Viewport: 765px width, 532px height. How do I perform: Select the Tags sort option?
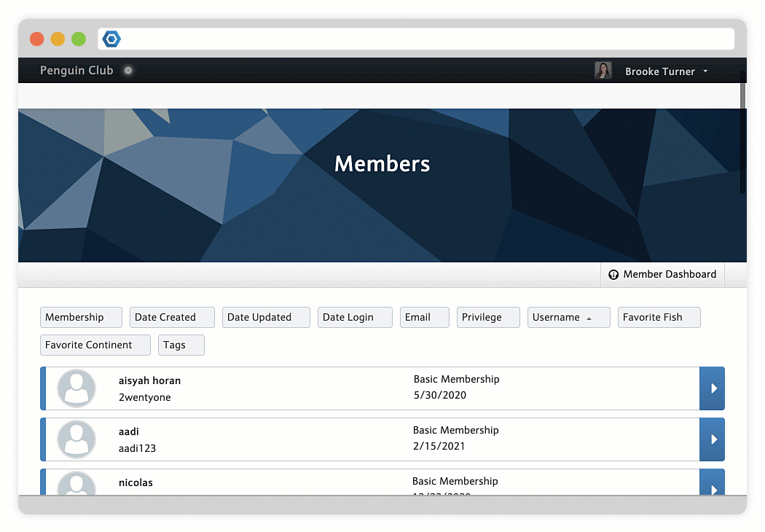click(181, 345)
